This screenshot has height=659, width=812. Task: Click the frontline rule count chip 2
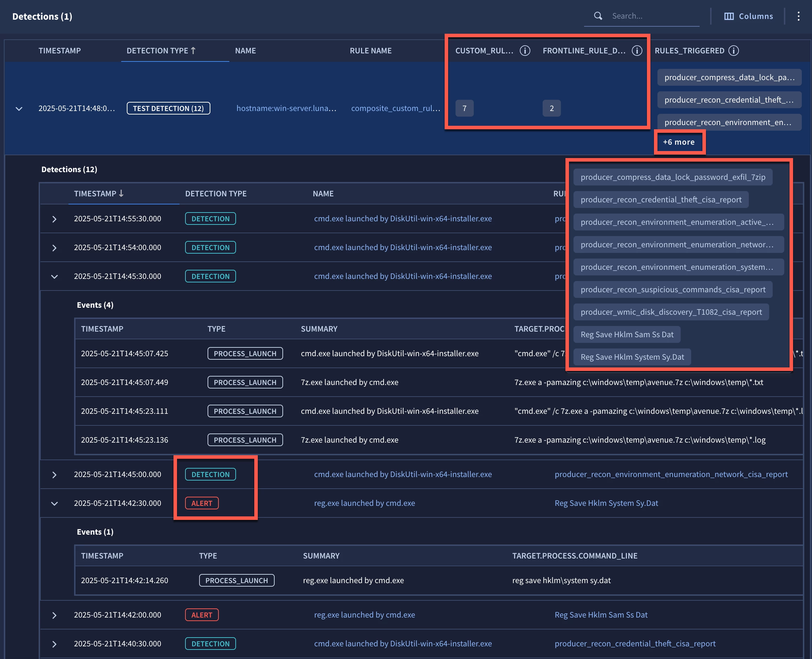coord(552,108)
